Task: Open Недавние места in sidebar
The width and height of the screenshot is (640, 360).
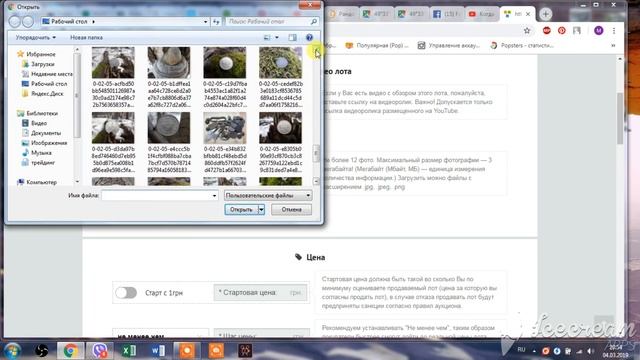Action: point(51,74)
